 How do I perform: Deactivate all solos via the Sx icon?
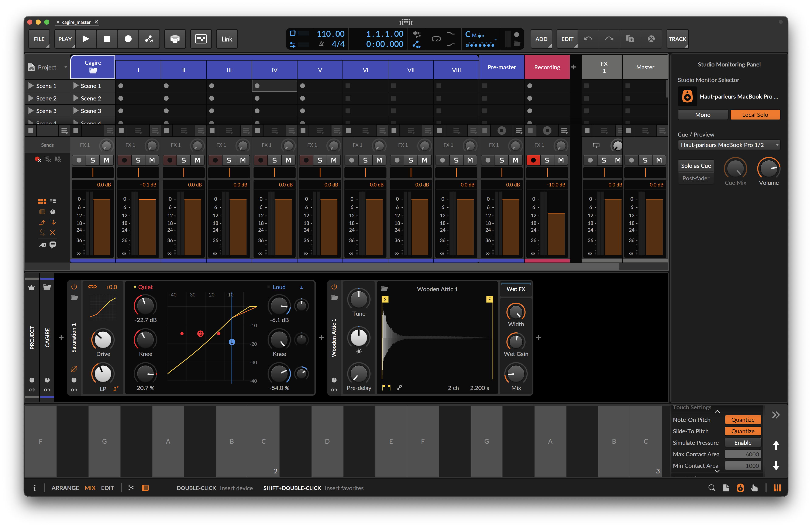coord(48,159)
